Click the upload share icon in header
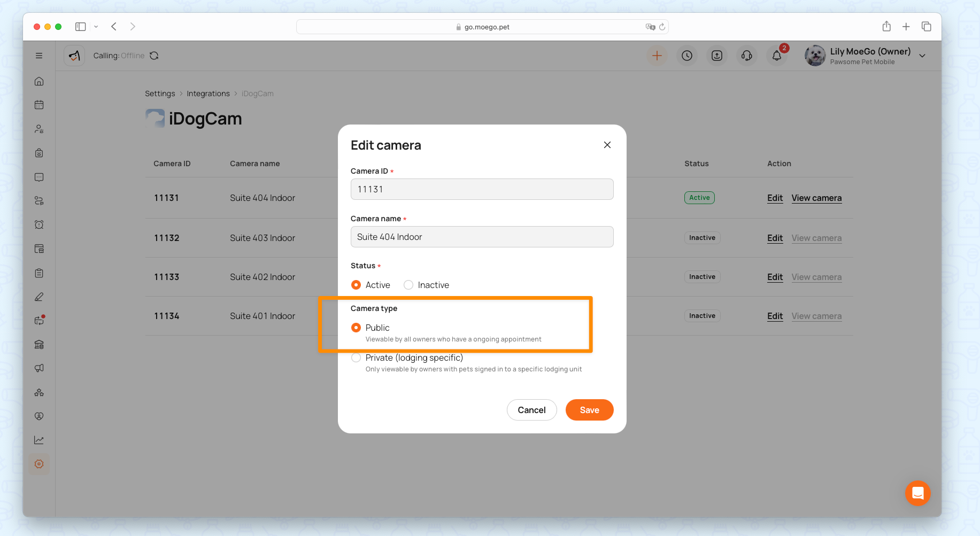980x536 pixels. [x=717, y=56]
